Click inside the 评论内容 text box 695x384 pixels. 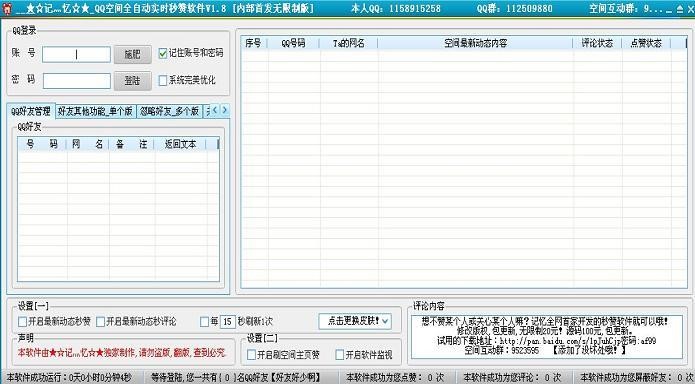click(x=547, y=337)
